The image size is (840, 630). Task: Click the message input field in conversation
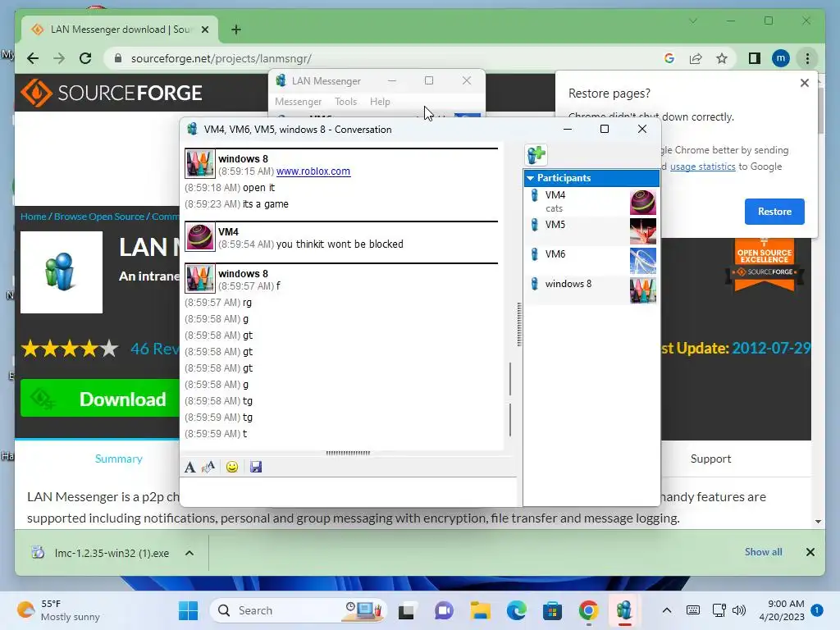(348, 491)
